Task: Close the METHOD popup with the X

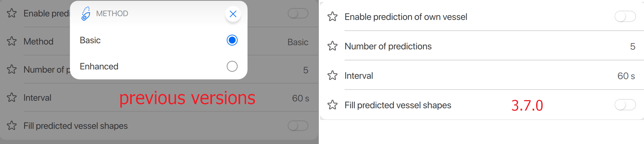Action: pos(233,14)
